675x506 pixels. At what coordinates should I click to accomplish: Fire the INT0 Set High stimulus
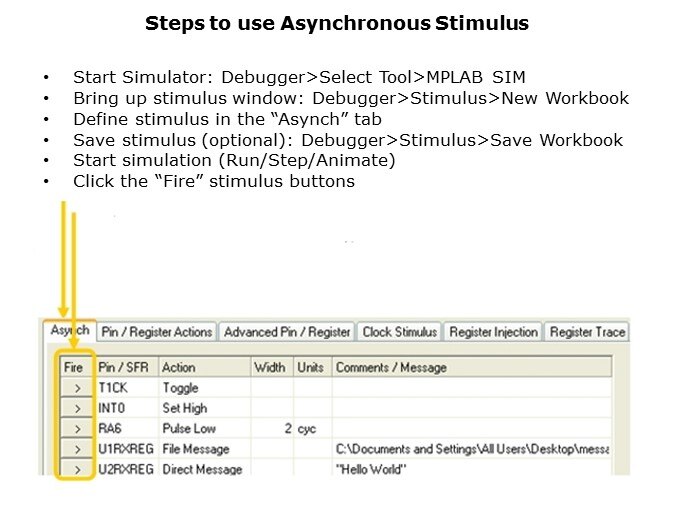(x=73, y=408)
